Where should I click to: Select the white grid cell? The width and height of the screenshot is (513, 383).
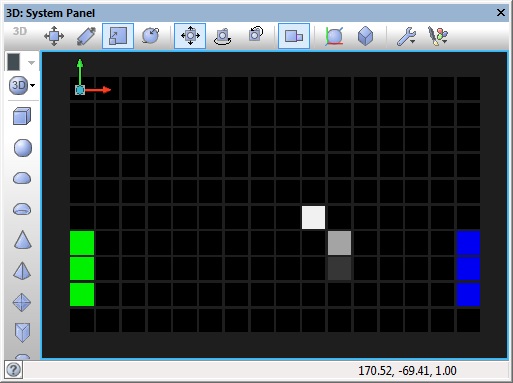(313, 217)
